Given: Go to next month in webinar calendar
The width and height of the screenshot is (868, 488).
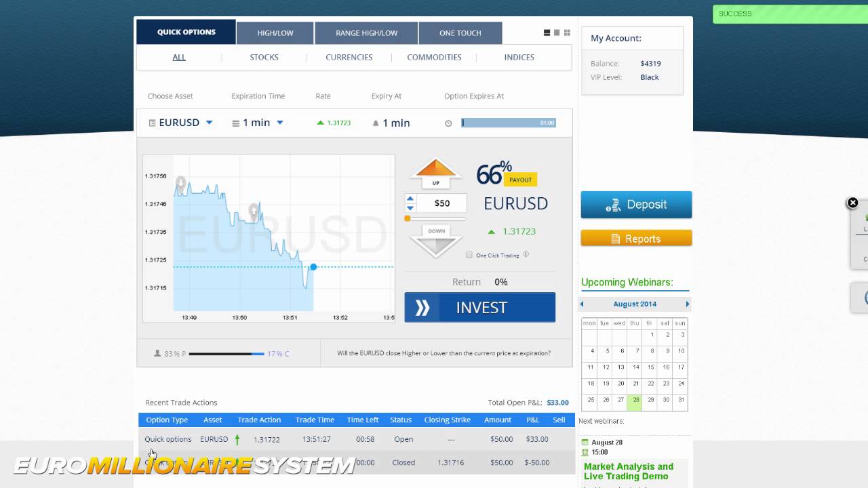Looking at the screenshot, I should (687, 304).
